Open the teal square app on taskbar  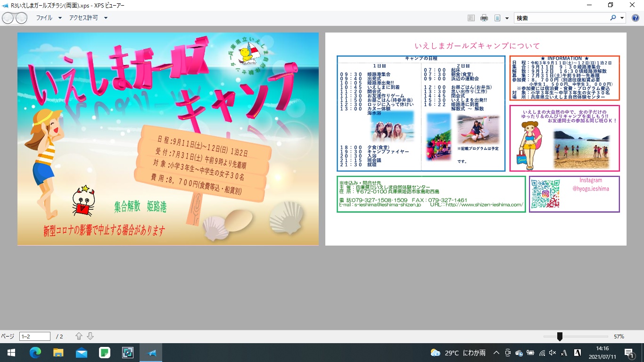[128, 352]
